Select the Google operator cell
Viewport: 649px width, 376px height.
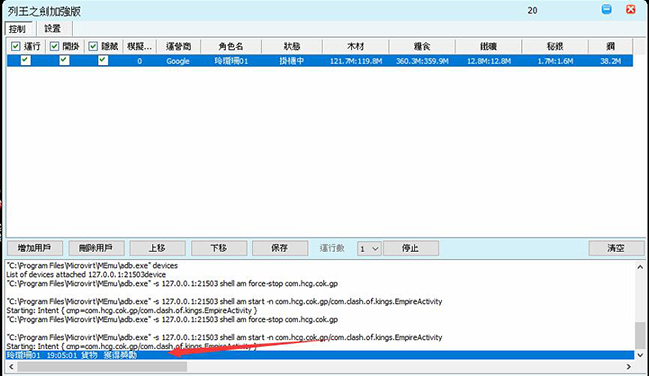coord(178,61)
